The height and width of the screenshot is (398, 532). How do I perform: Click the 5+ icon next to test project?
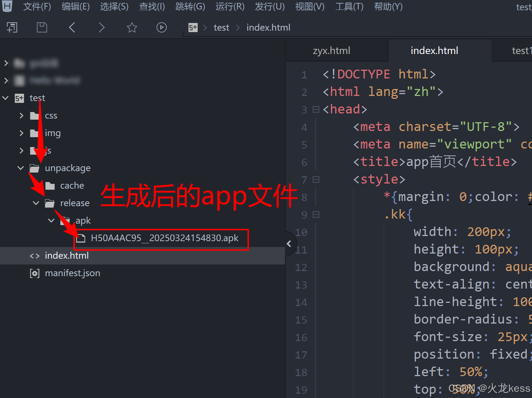pyautogui.click(x=19, y=98)
